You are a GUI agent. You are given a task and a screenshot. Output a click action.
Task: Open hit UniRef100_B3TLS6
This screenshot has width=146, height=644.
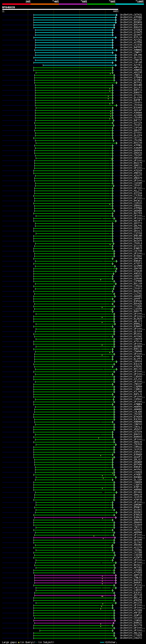(x=131, y=37)
